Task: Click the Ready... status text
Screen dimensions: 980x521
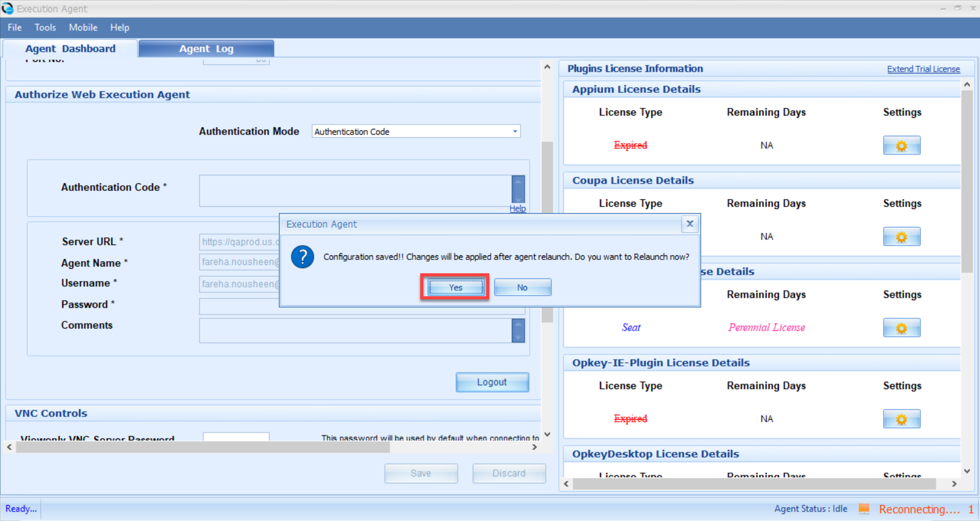Action: tap(21, 509)
